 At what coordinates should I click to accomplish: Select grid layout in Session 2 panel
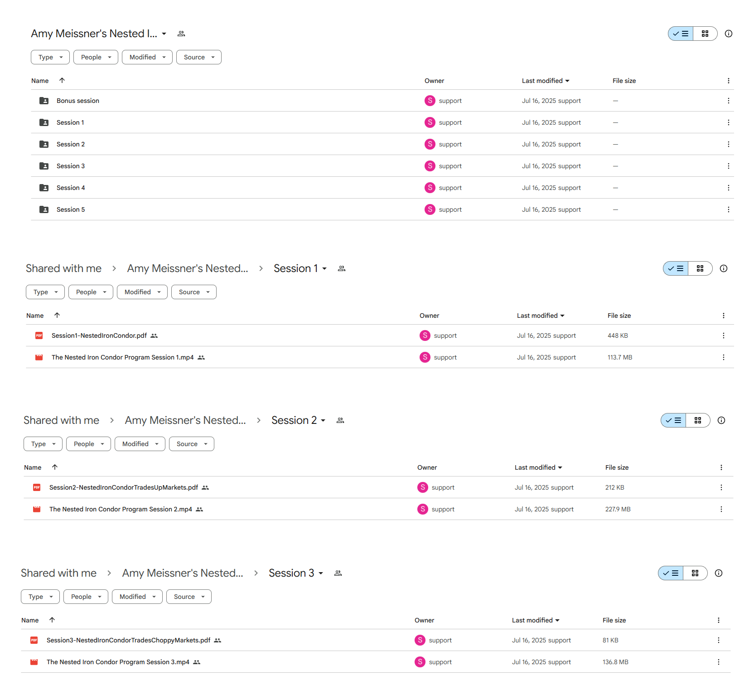(698, 420)
